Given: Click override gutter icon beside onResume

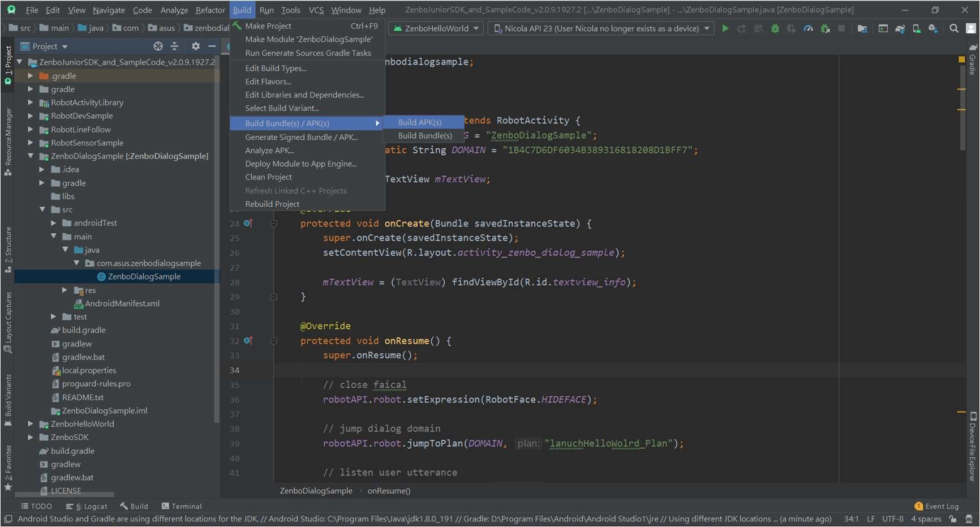Looking at the screenshot, I should 248,341.
